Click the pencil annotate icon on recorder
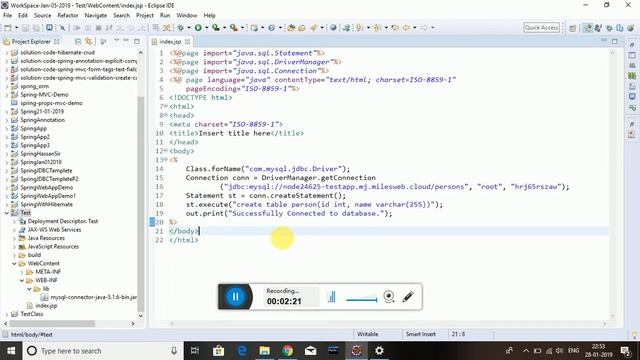640x360 pixels. [x=408, y=296]
